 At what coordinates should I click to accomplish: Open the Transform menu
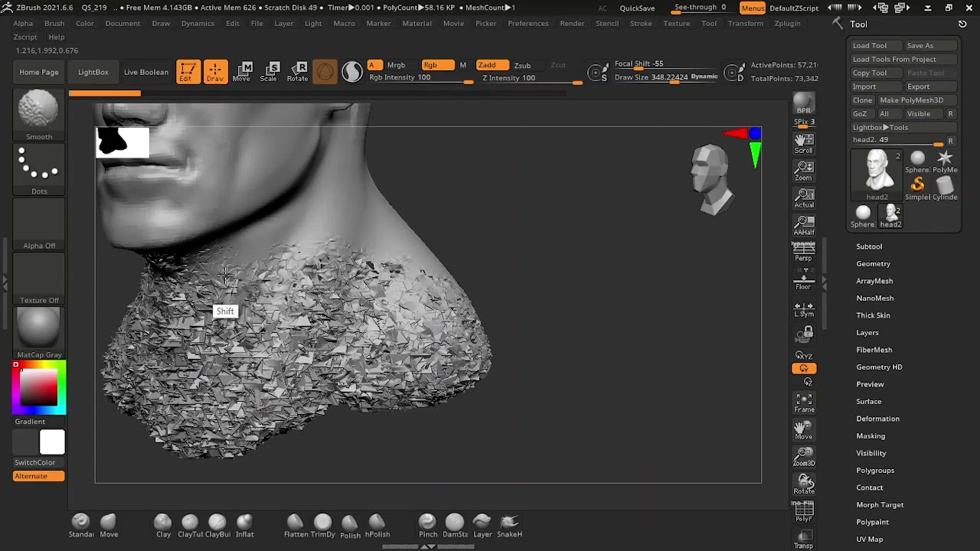click(745, 23)
